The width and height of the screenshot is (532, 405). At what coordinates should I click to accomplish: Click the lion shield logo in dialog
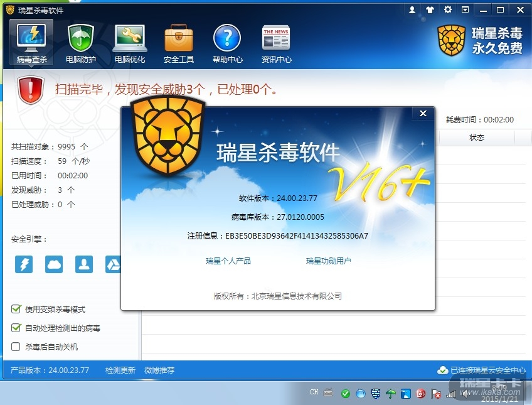click(x=168, y=136)
